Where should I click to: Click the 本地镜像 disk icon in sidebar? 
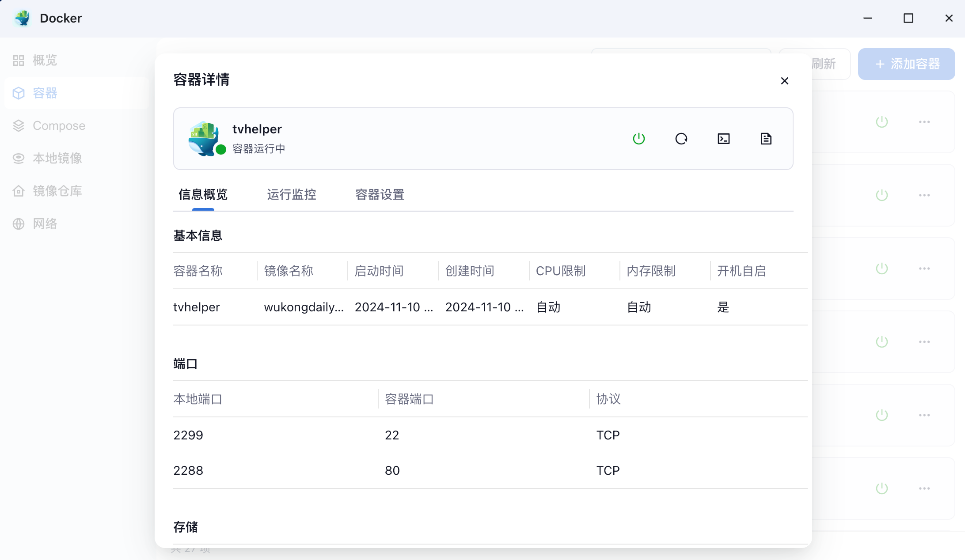point(19,158)
